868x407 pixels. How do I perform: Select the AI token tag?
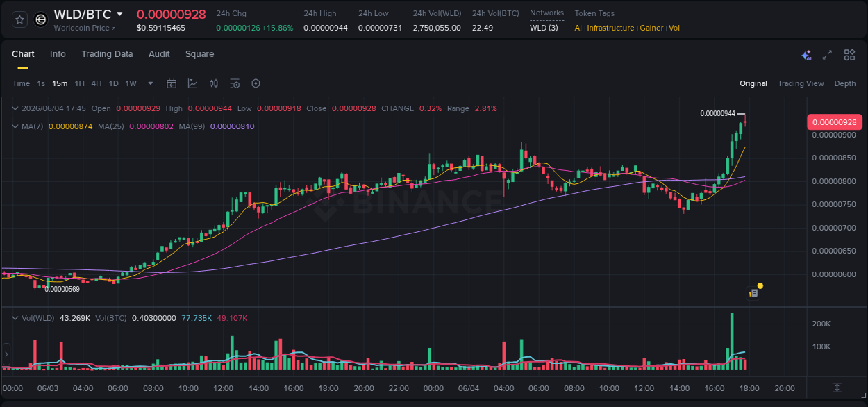point(578,28)
